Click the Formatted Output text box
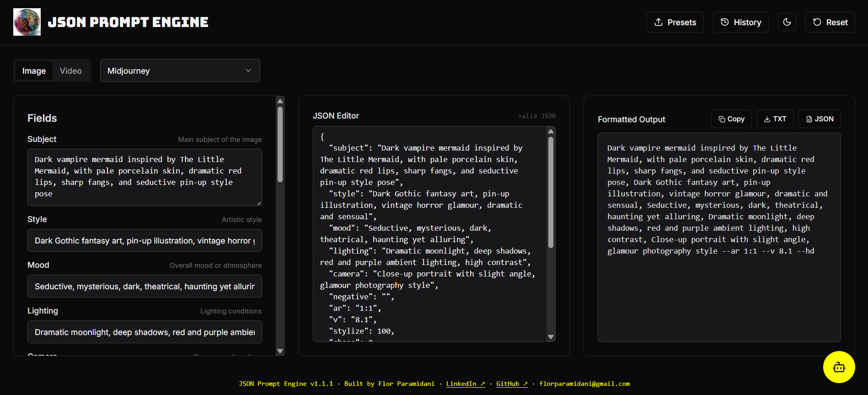 (x=719, y=237)
